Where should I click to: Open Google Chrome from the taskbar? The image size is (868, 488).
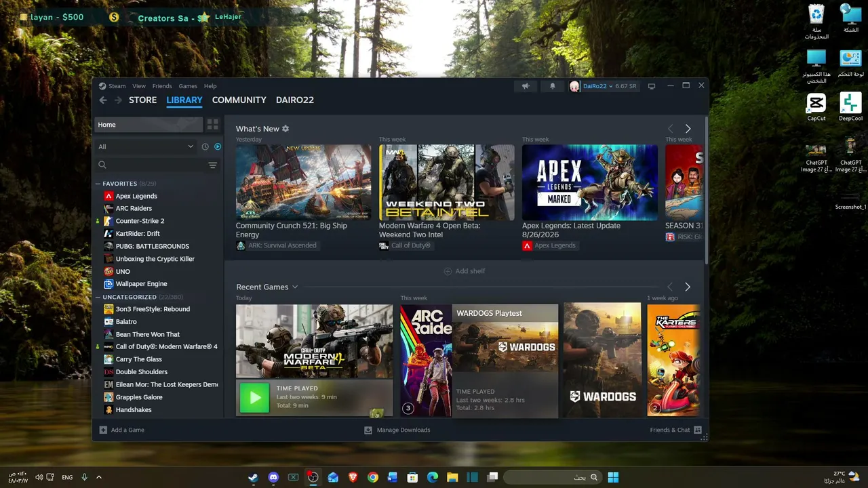tap(372, 477)
